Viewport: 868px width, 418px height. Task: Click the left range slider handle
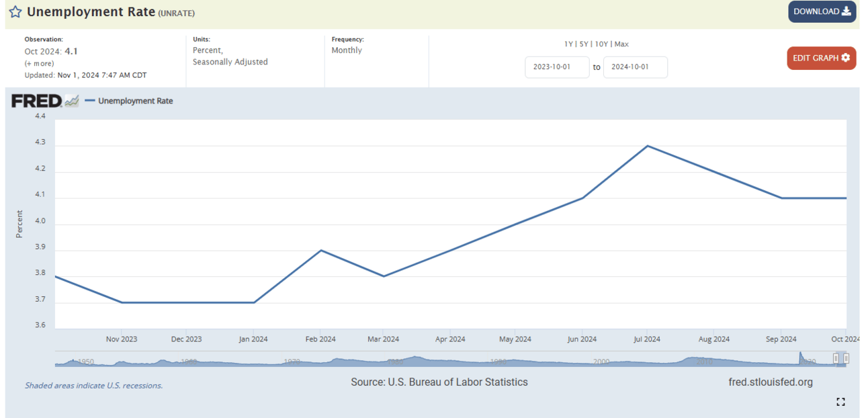[836, 359]
